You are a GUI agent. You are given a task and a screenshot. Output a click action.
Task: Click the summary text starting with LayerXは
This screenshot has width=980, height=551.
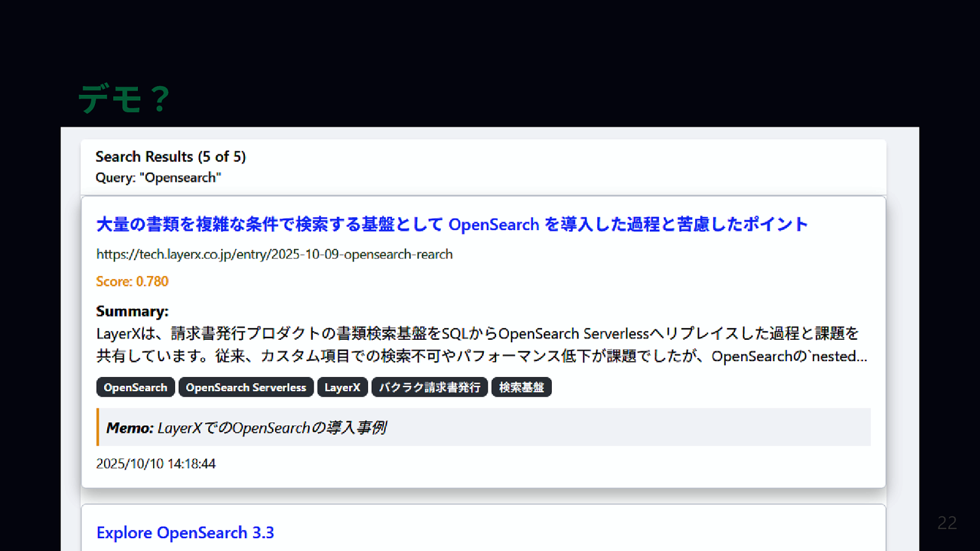click(477, 334)
